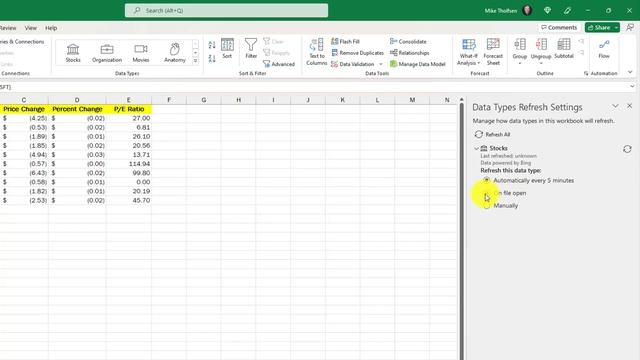Viewport: 640px width, 360px height.
Task: Open Data Validation
Action: [x=353, y=64]
